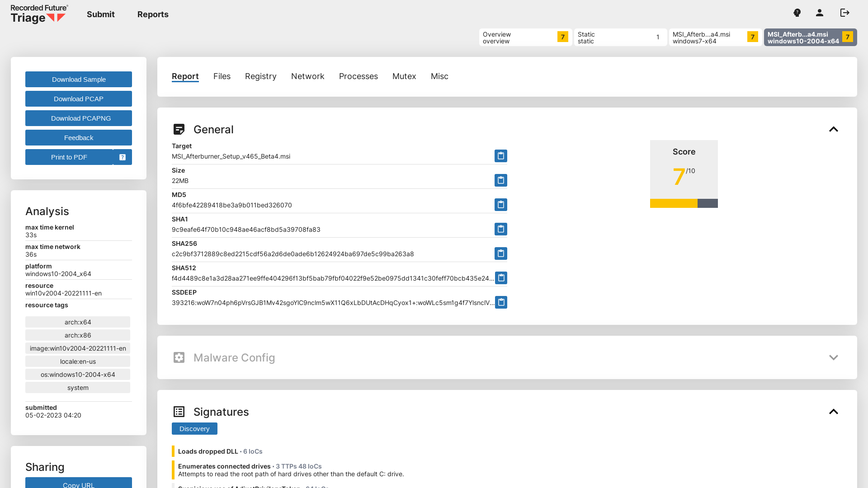
Task: Copy the SHA512 hash to clipboard
Action: click(501, 278)
